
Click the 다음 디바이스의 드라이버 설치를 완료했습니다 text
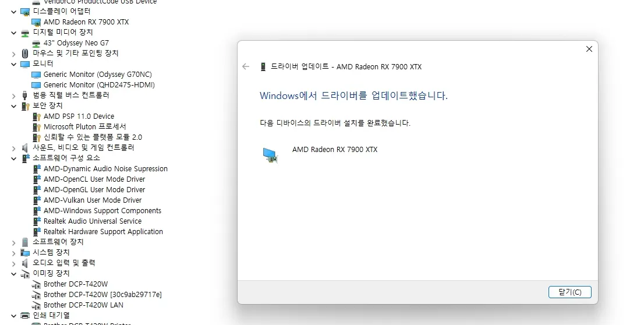point(335,123)
